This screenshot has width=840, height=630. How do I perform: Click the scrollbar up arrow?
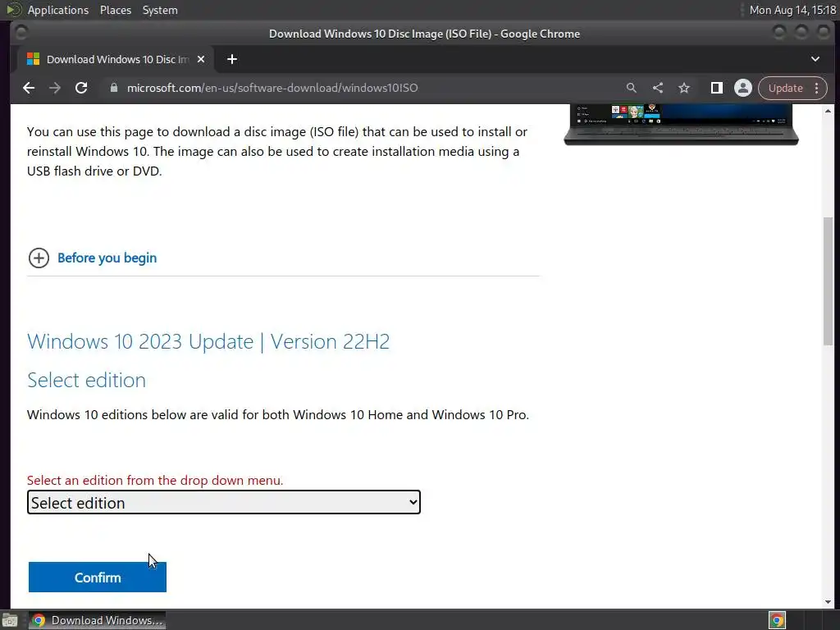(829, 111)
